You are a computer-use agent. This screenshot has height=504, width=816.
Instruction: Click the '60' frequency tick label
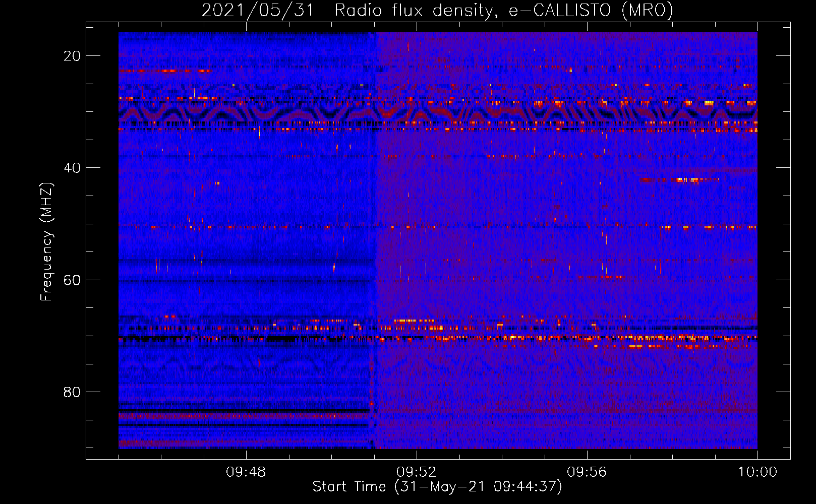[x=72, y=280]
